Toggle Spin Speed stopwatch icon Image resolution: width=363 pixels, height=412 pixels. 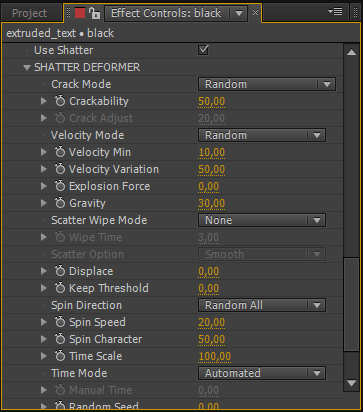coord(60,322)
